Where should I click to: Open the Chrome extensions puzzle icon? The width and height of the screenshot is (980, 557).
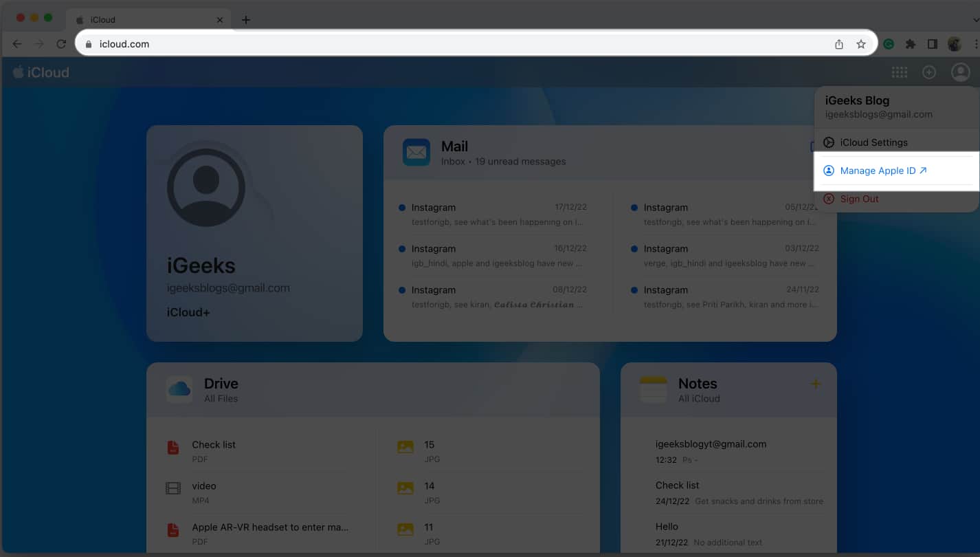click(911, 43)
